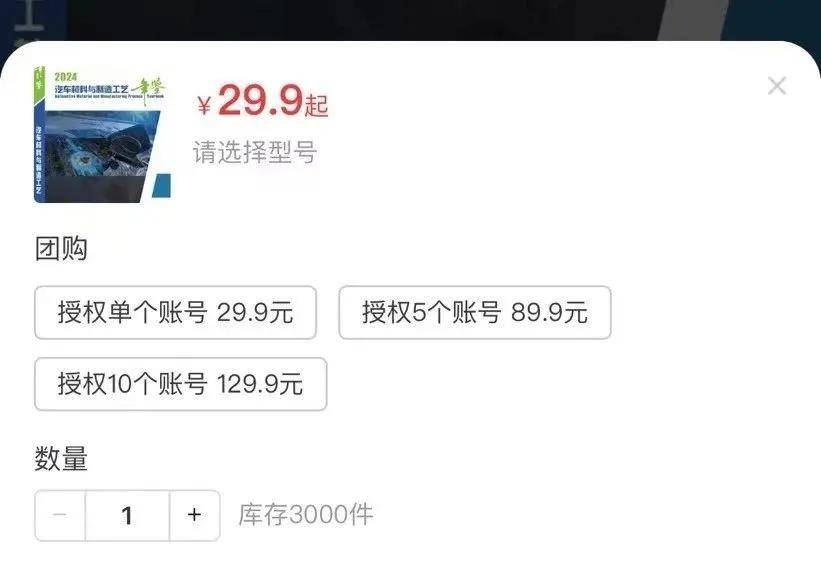Increase quantity with the plus button
821x573 pixels.
pos(194,515)
